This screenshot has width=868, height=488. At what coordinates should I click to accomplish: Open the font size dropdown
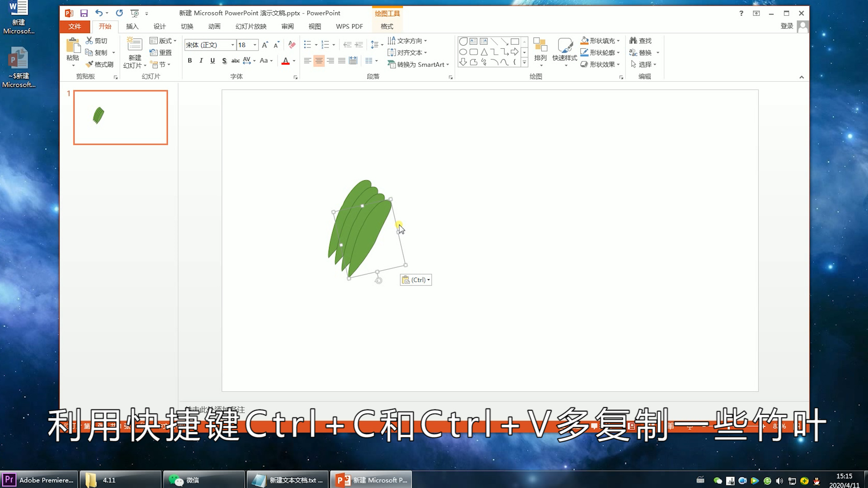(x=255, y=45)
